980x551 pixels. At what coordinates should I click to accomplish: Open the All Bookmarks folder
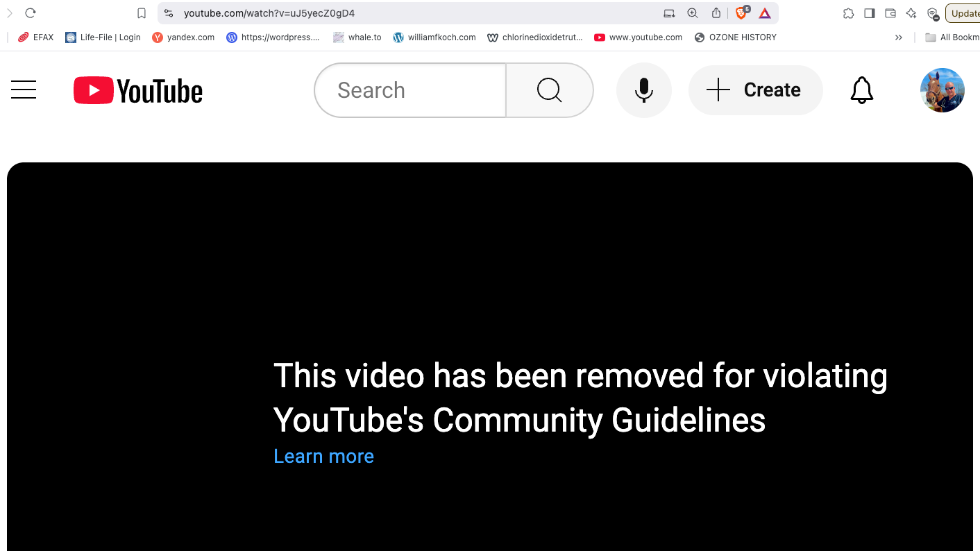[x=952, y=37]
